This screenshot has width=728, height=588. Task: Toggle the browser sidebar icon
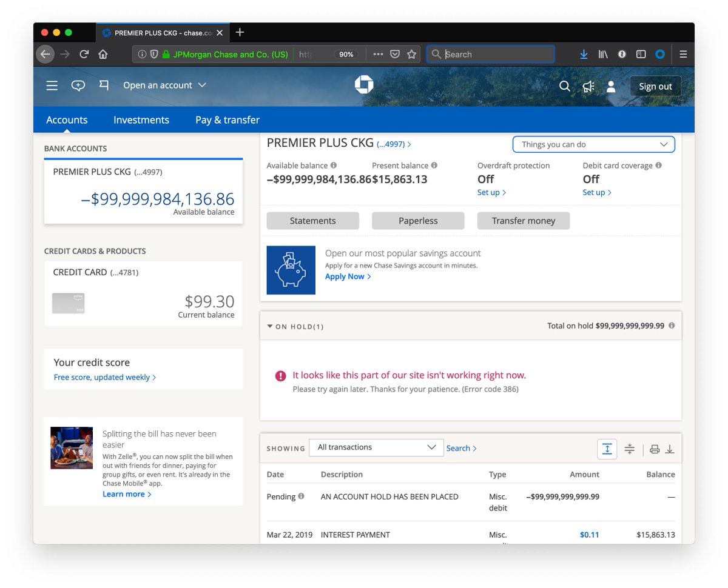tap(641, 54)
